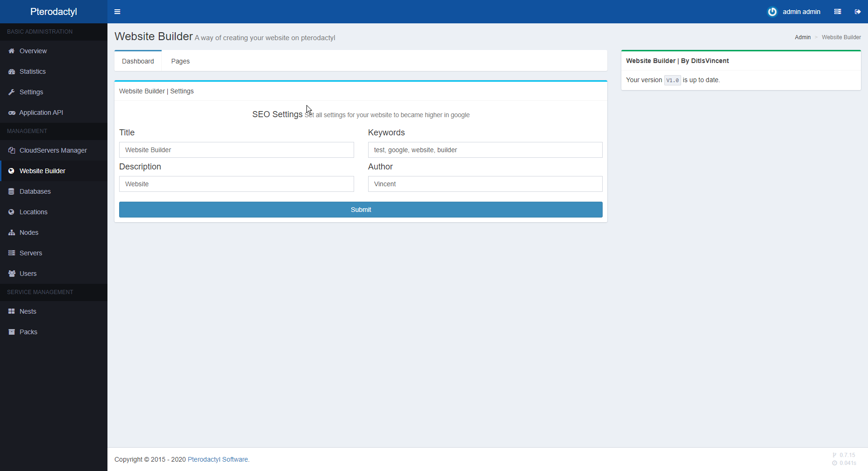Click the logout icon in top bar

click(858, 12)
